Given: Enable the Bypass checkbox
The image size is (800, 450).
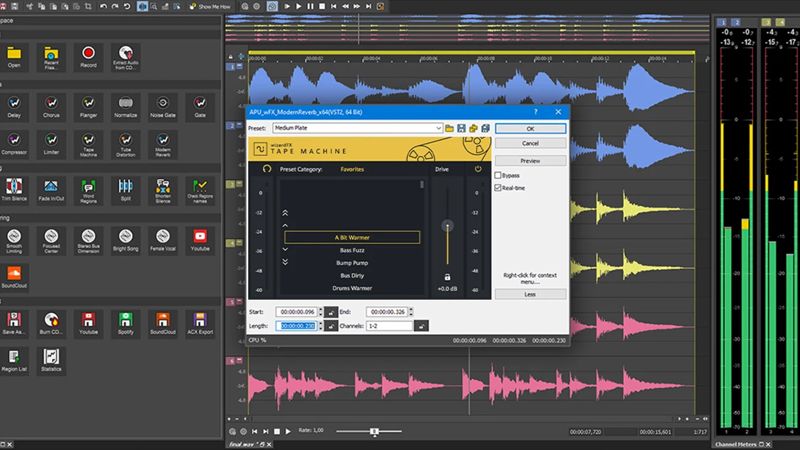Looking at the screenshot, I should (498, 175).
